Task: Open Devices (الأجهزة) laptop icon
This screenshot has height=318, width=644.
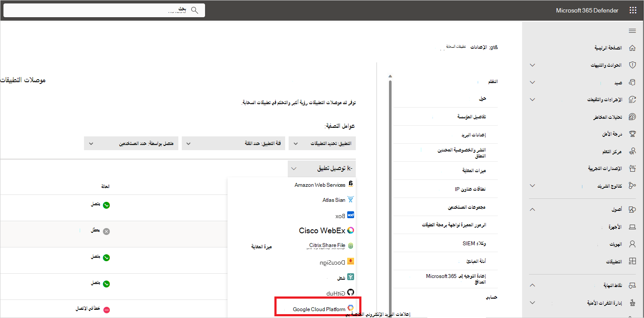Action: tap(632, 227)
